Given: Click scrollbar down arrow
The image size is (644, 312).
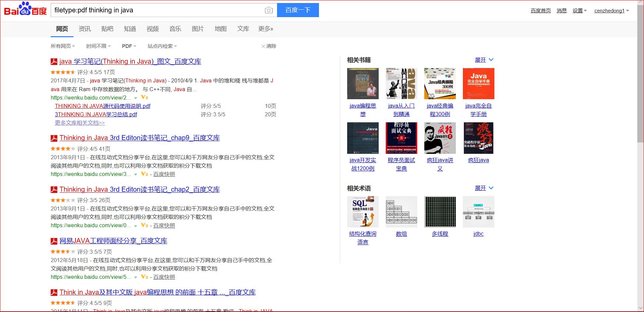Looking at the screenshot, I should (x=640, y=308).
